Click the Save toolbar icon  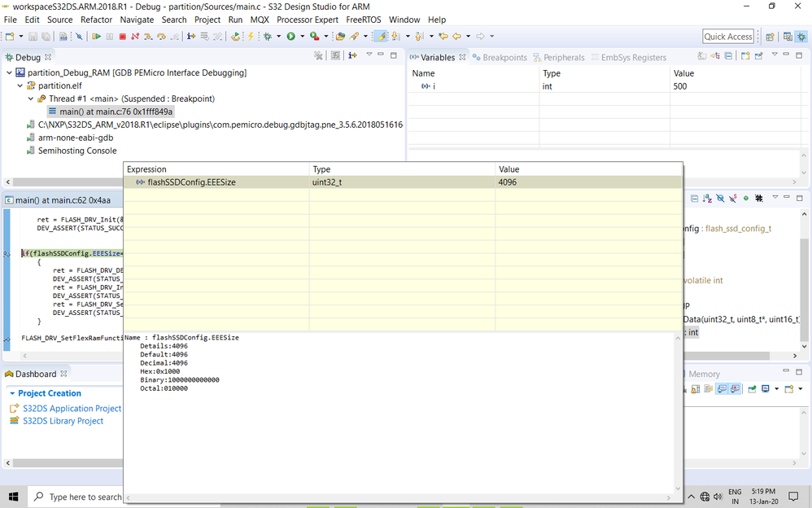click(x=33, y=37)
